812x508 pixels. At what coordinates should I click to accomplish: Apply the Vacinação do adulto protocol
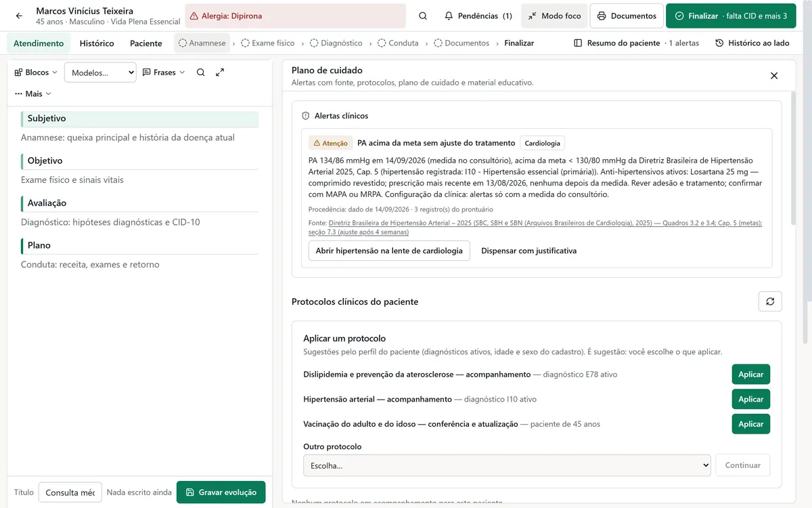pyautogui.click(x=751, y=424)
